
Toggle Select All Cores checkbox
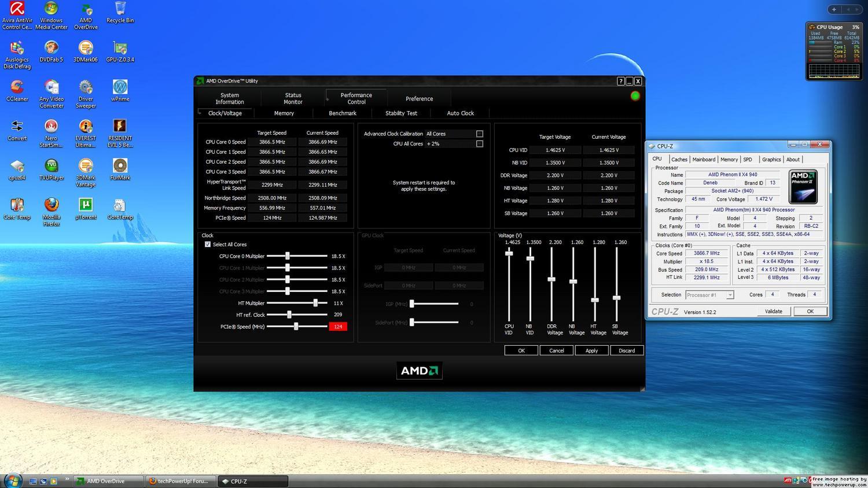[x=208, y=245]
